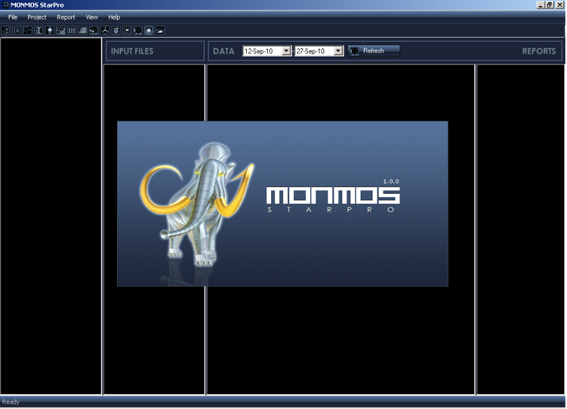Click the glowing light bulb toolbar icon
567x409 pixels.
(50, 30)
